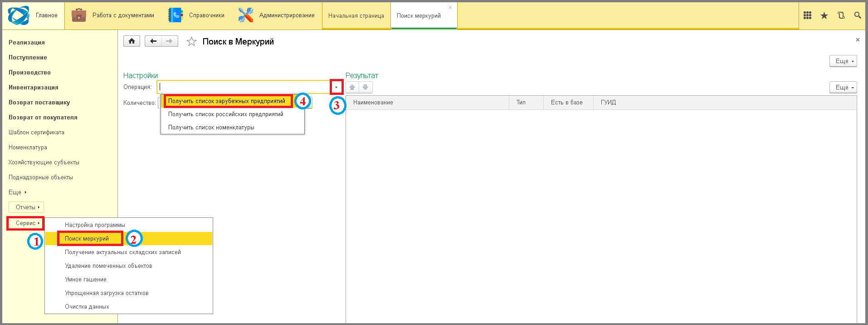Sort by Есть в базе column header

point(568,103)
